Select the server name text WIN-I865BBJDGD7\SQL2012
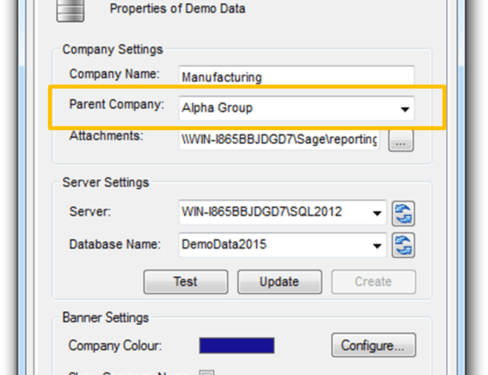488x375 pixels. [x=262, y=212]
